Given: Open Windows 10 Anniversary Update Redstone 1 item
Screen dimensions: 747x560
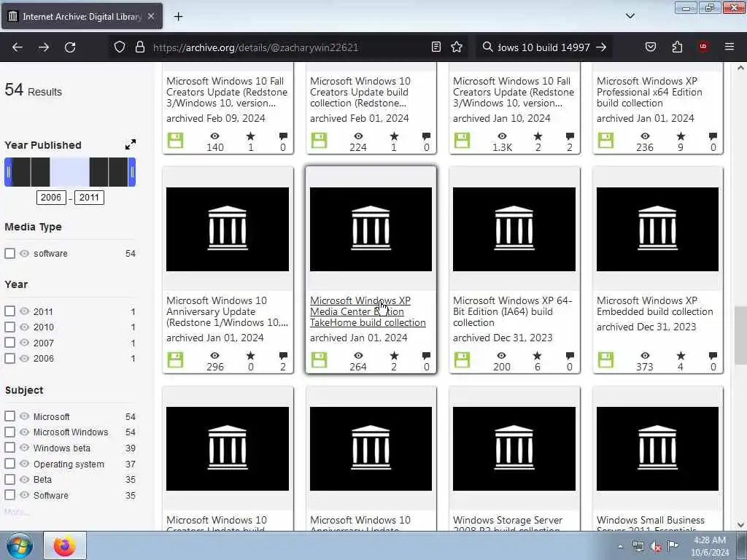Looking at the screenshot, I should coord(228,311).
